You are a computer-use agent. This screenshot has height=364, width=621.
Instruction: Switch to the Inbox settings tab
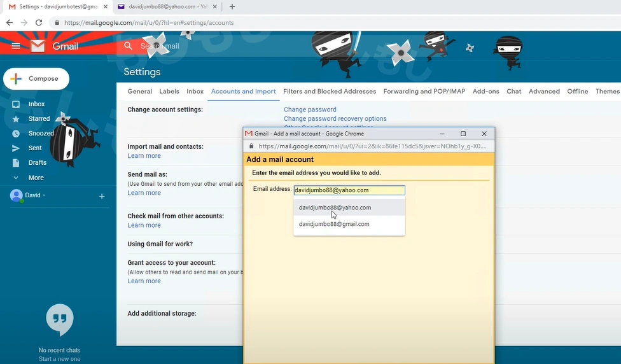tap(195, 91)
